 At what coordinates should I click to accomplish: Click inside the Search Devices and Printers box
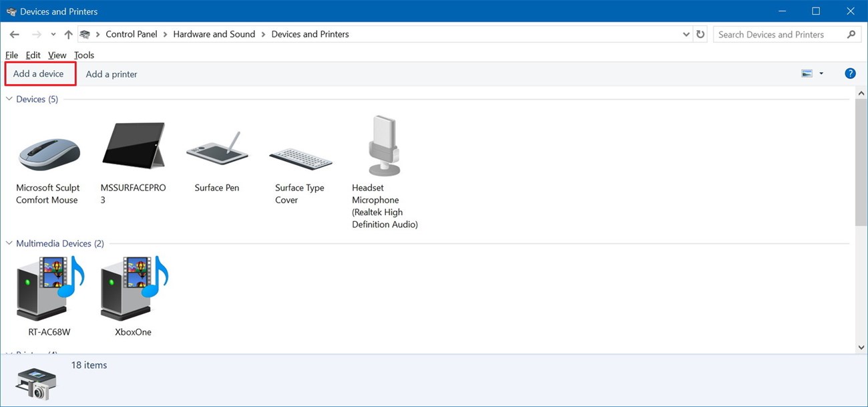pos(775,34)
